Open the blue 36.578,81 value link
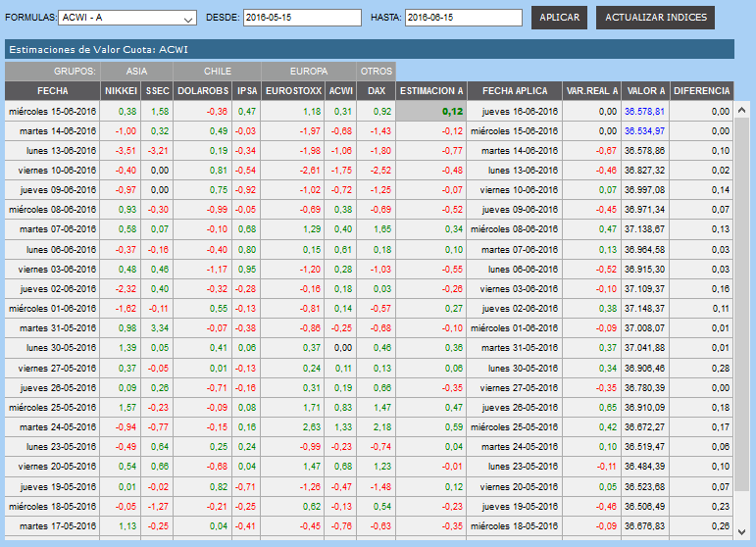 645,112
